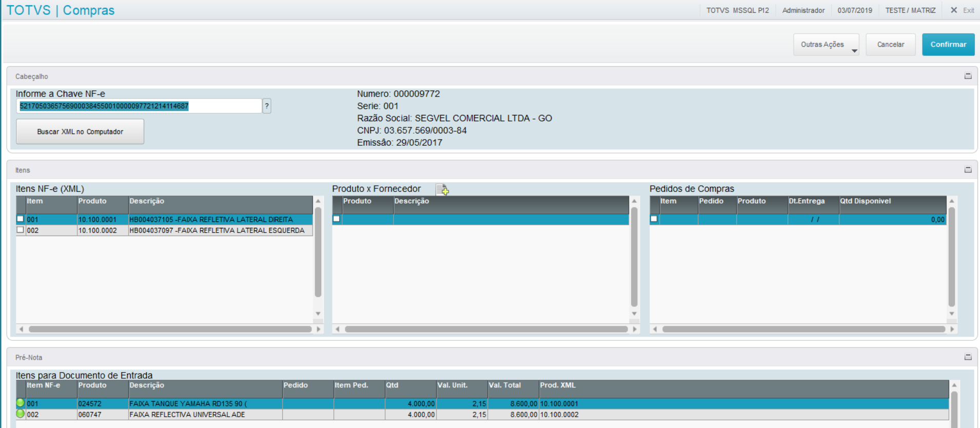Click the green status icon for item 001

click(21, 403)
